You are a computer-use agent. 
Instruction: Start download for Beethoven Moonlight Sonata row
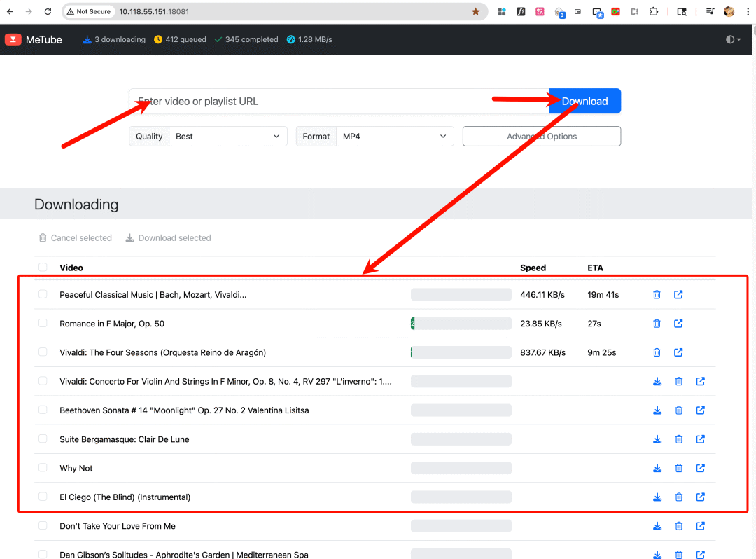tap(657, 410)
